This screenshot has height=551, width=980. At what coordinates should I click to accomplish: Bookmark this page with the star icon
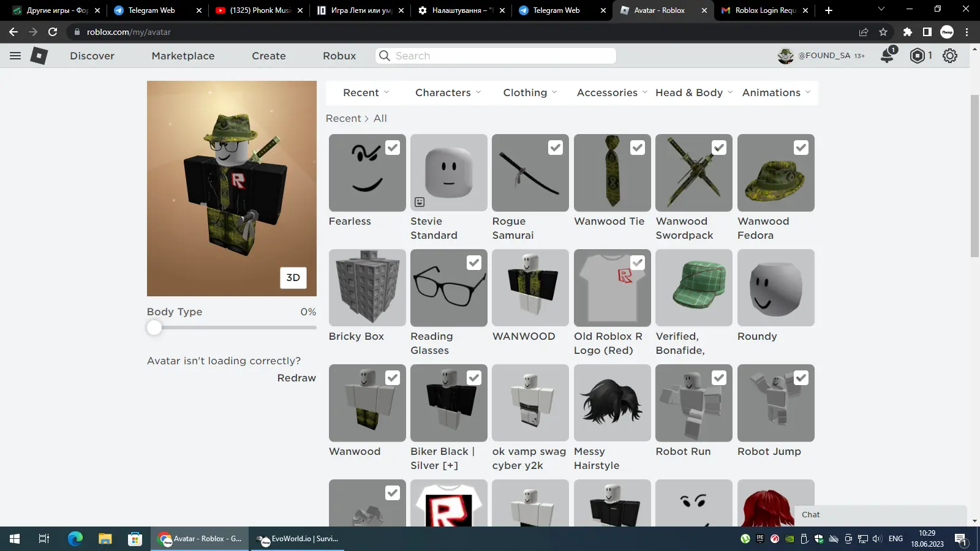click(x=883, y=32)
